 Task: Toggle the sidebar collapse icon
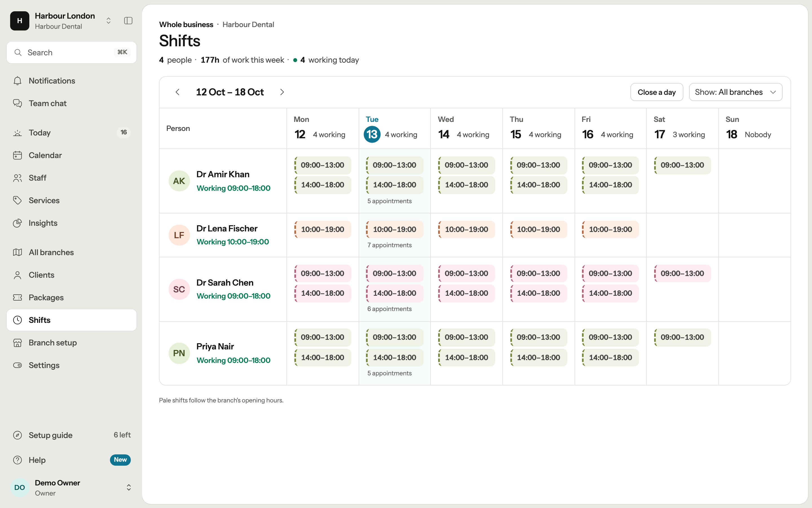[x=128, y=21]
